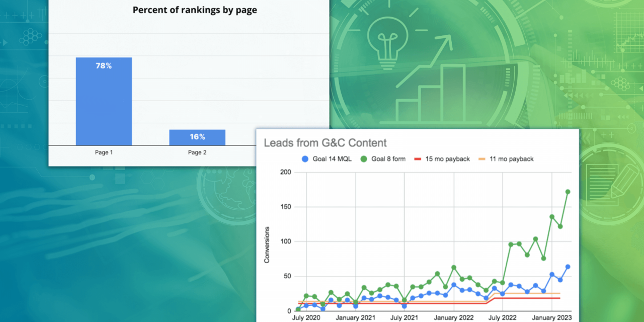Click the Percent of rankings by page title
644x322 pixels.
point(195,10)
